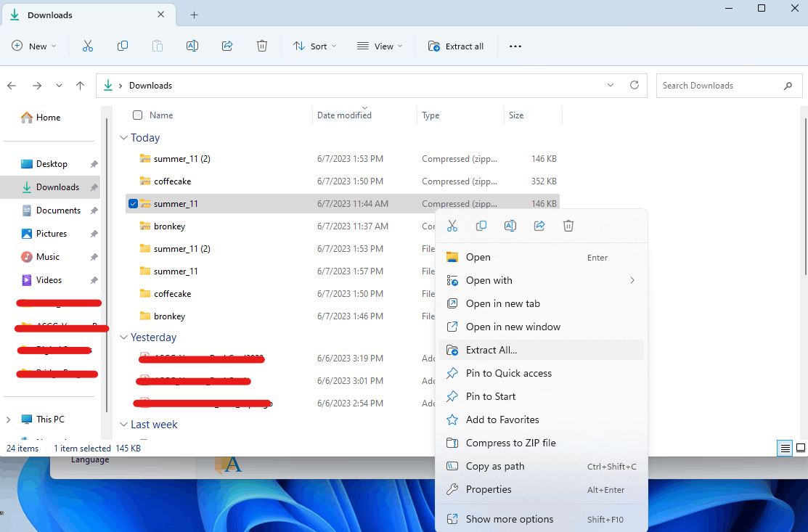This screenshot has width=808, height=532.
Task: Uncheck the summer_11 zip checkbox
Action: coord(133,203)
